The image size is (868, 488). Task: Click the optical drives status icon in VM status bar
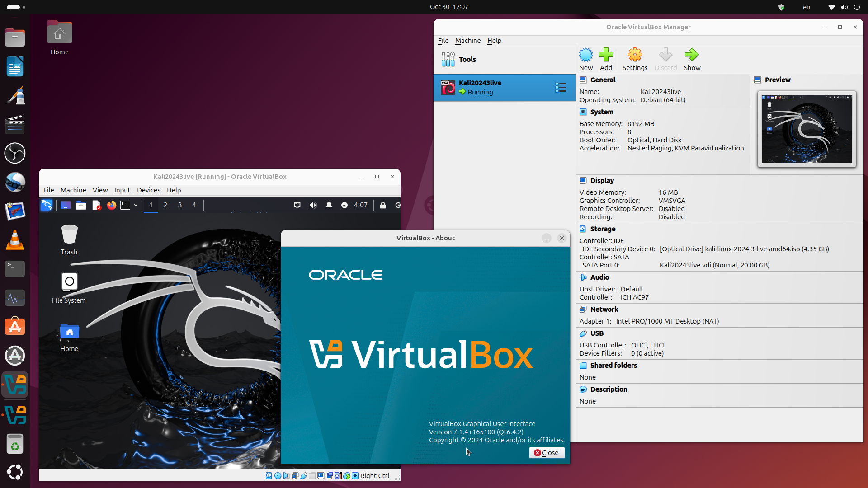[278, 475]
